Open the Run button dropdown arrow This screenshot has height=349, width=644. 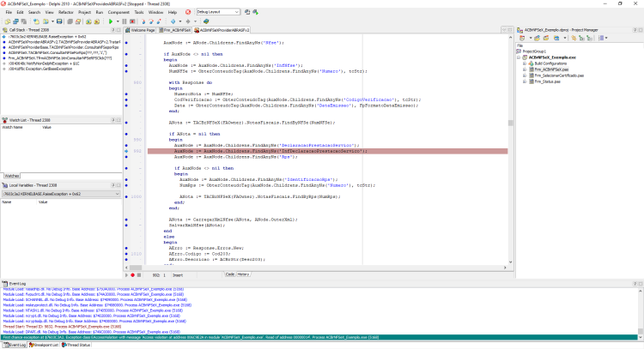(118, 21)
